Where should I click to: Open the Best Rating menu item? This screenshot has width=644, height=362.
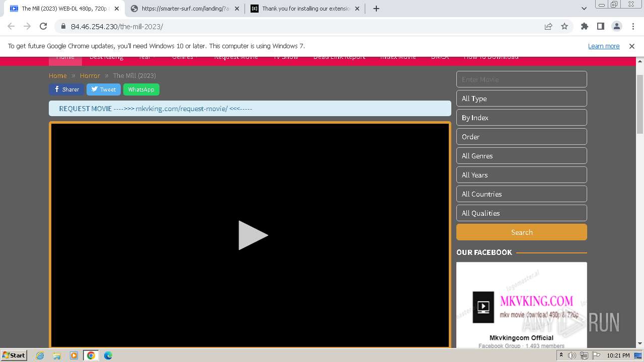(106, 57)
